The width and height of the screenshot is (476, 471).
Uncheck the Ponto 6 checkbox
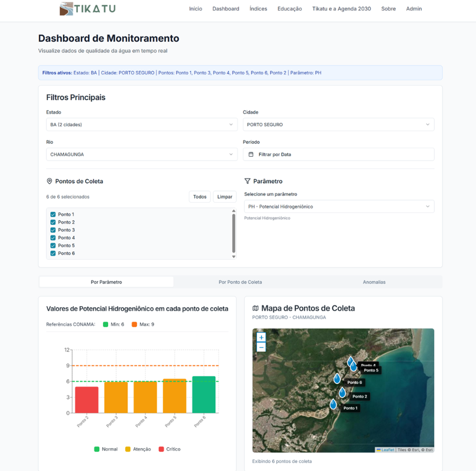point(53,253)
